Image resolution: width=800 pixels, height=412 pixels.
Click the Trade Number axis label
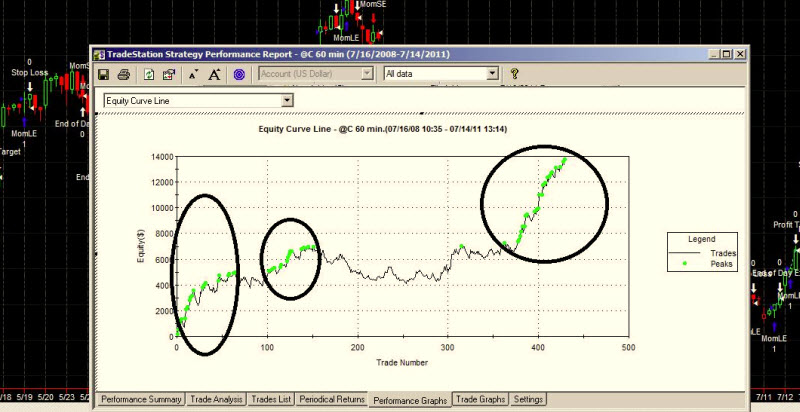point(402,363)
